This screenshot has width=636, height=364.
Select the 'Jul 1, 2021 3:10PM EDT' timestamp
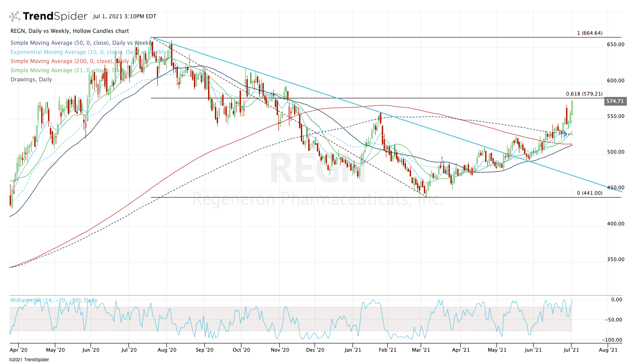(124, 16)
